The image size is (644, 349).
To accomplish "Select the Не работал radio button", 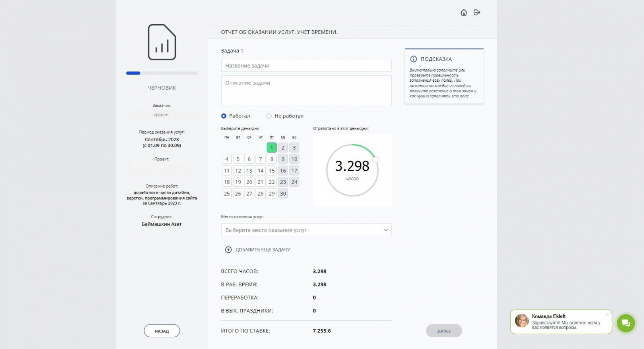I will 269,116.
